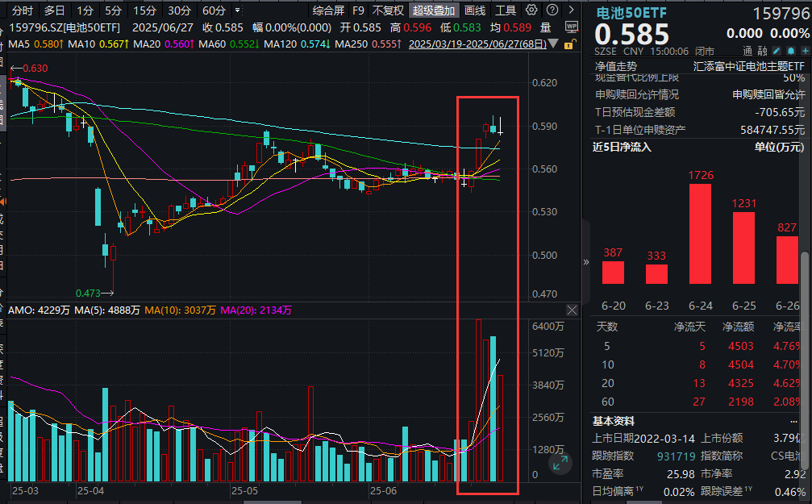Click the MA(5): 4888万 volume label
812x504 pixels.
click(x=107, y=310)
